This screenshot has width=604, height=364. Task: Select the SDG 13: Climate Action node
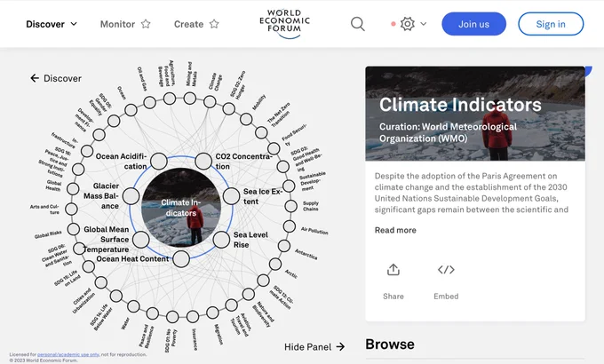click(x=263, y=280)
